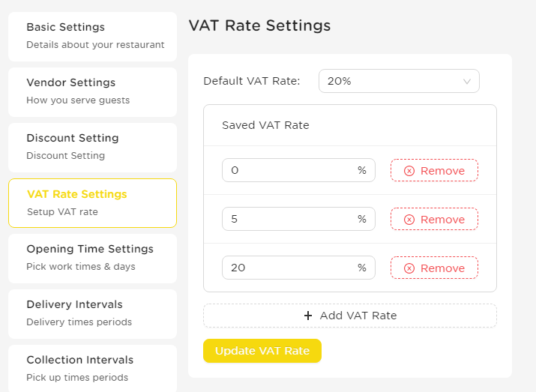The image size is (536, 392).
Task: Select Discount Setting in sidebar
Action: pyautogui.click(x=92, y=148)
